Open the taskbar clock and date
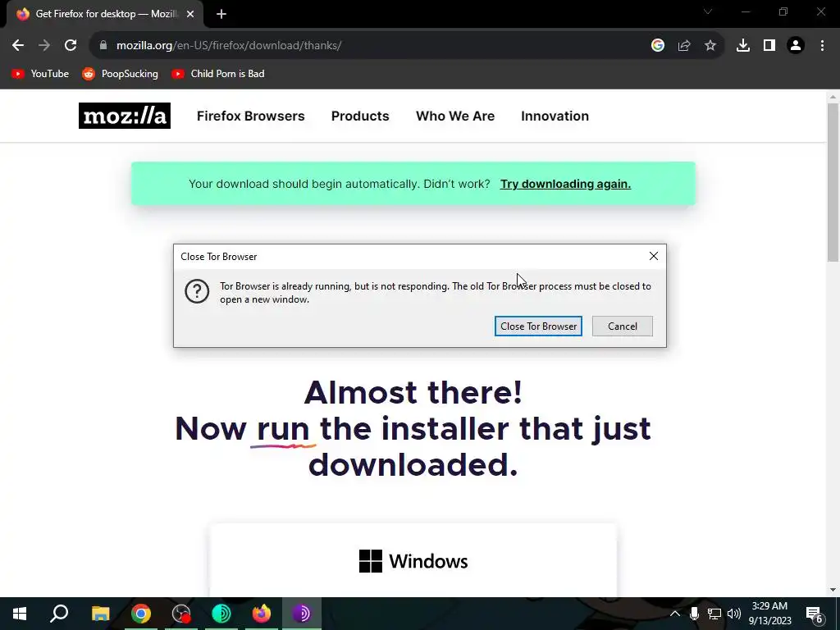Viewport: 840px width, 630px height. point(769,614)
